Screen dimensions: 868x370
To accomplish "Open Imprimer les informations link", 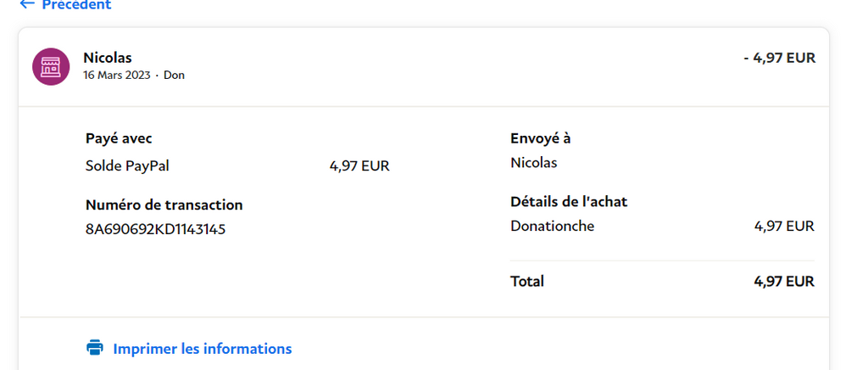I will pos(202,349).
